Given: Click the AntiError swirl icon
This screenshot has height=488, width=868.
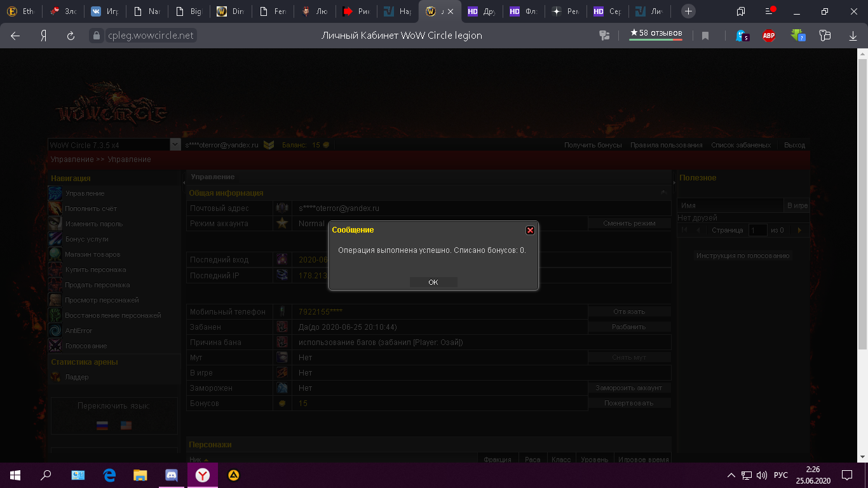Looking at the screenshot, I should 56,330.
